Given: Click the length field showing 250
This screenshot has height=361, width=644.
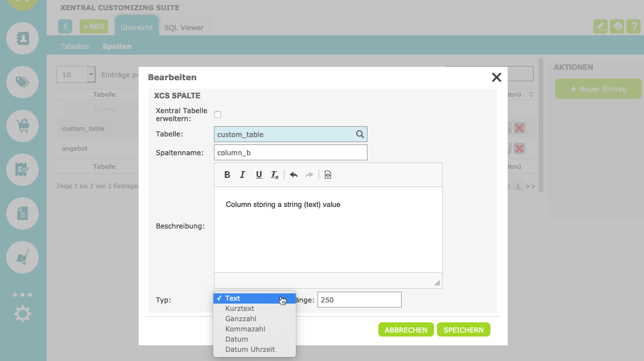Looking at the screenshot, I should coord(359,300).
